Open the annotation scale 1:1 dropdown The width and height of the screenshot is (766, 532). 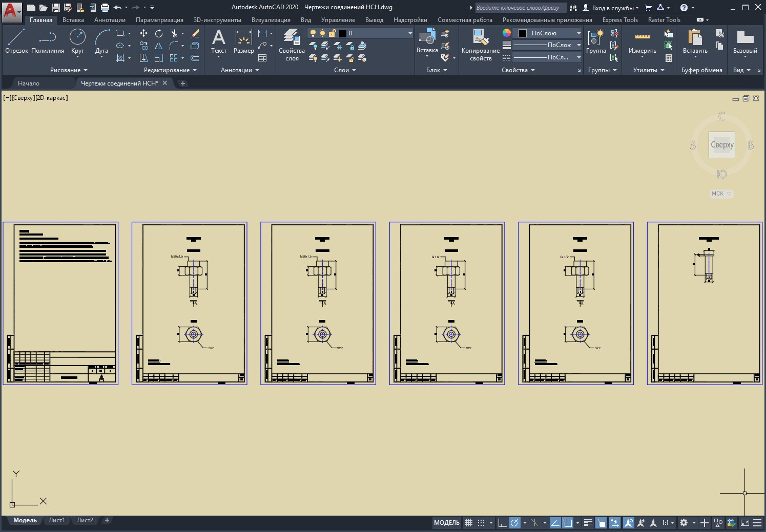(668, 523)
